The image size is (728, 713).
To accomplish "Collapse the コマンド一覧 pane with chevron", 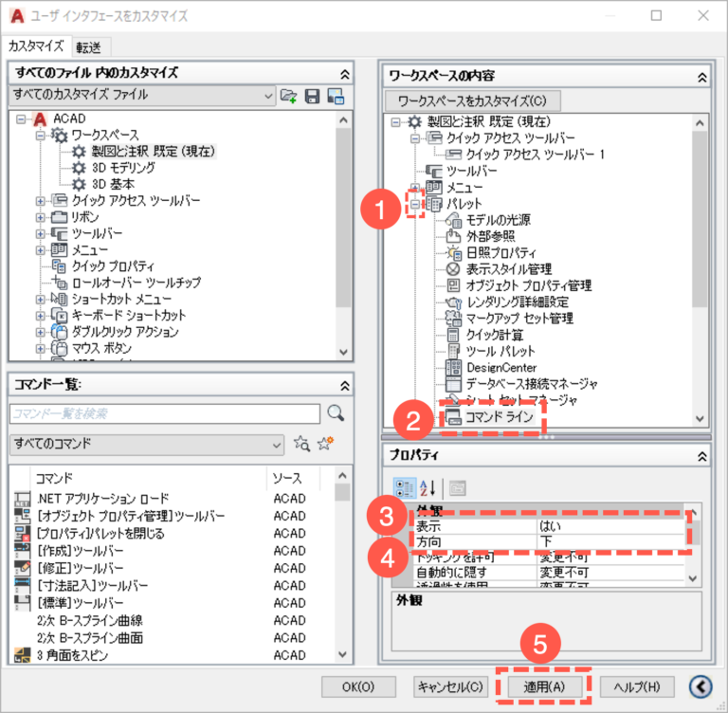I will (x=344, y=386).
